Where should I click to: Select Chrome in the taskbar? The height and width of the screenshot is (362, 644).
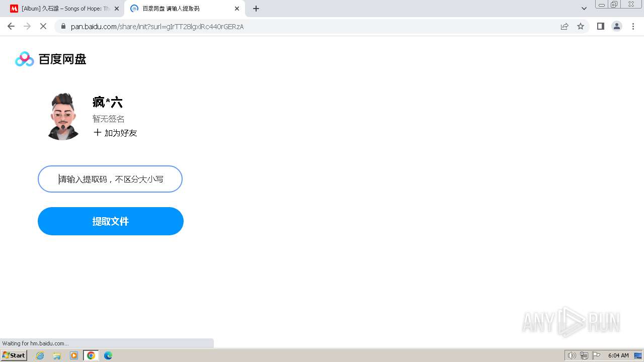click(91, 355)
